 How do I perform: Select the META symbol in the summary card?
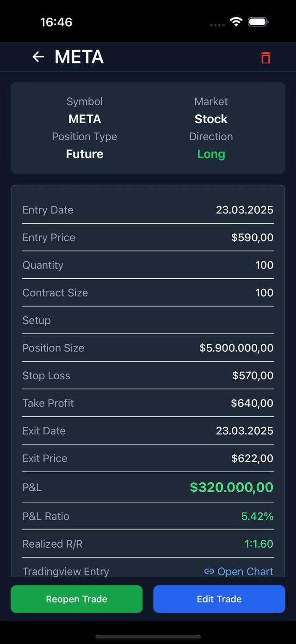point(85,119)
